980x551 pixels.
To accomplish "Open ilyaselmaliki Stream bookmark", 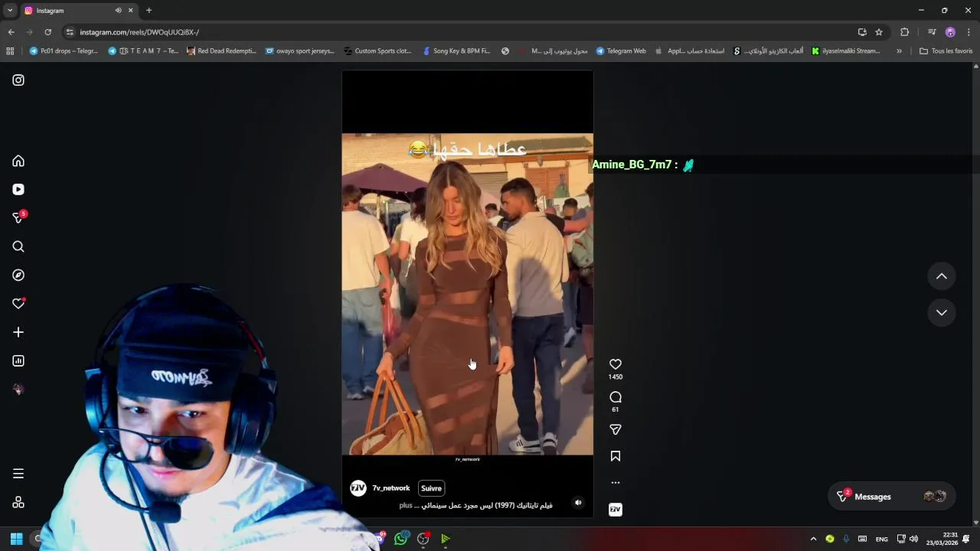I will tap(846, 51).
